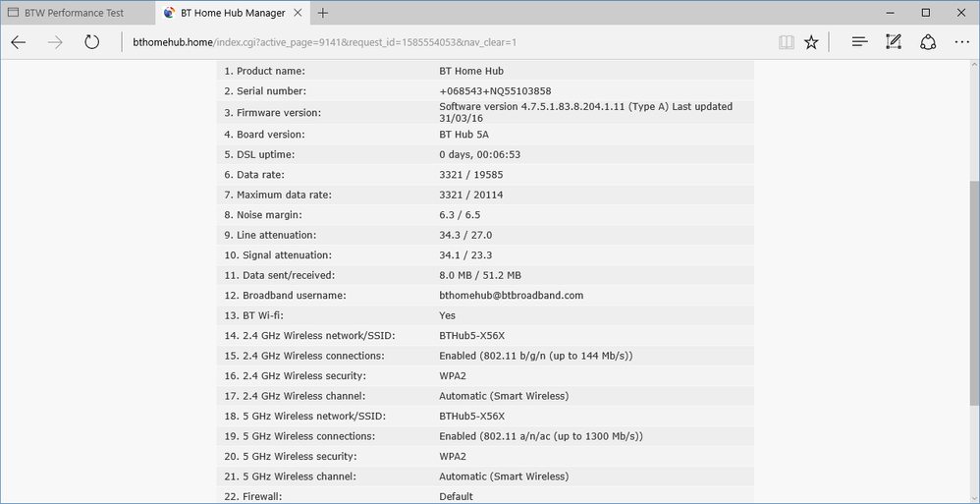980x504 pixels.
Task: Open the Share icon in toolbar
Action: click(928, 42)
